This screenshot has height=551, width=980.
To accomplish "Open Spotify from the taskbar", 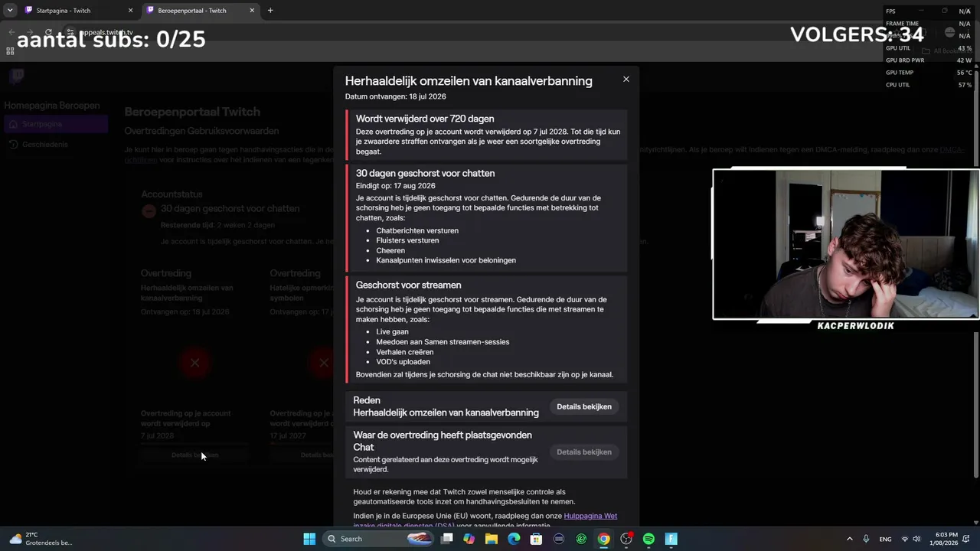I will pyautogui.click(x=648, y=539).
